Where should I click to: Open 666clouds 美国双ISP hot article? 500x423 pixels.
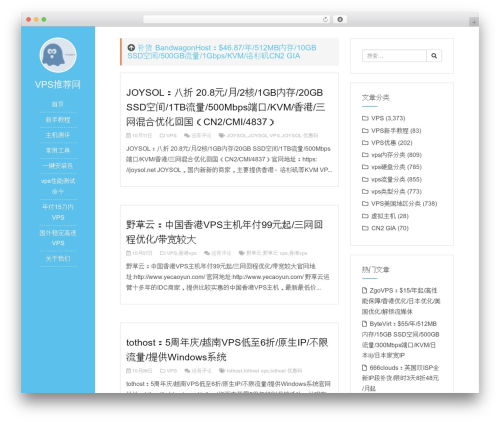(x=401, y=378)
